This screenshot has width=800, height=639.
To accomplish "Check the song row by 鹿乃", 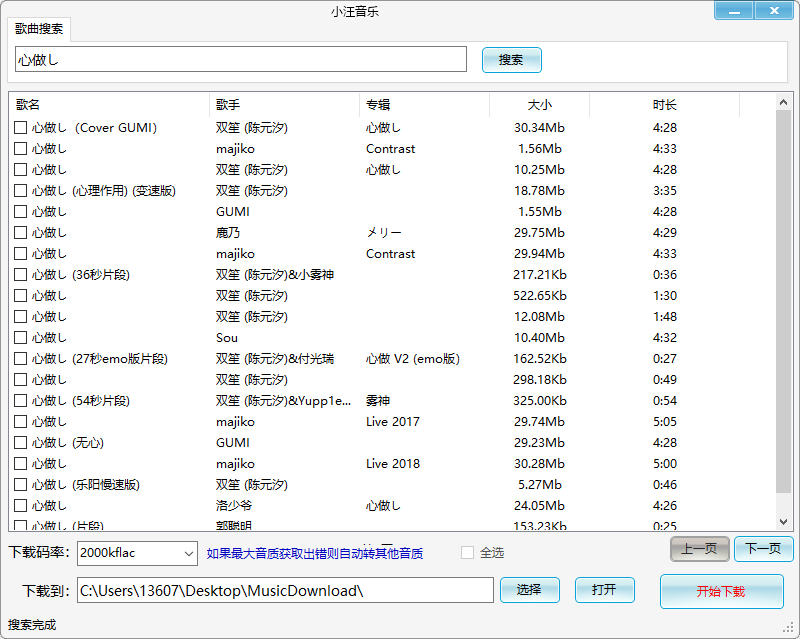I will 20,233.
